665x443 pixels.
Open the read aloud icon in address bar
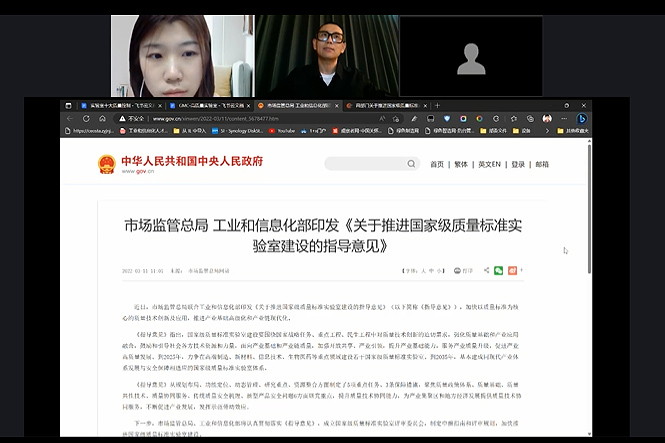pyautogui.click(x=382, y=119)
